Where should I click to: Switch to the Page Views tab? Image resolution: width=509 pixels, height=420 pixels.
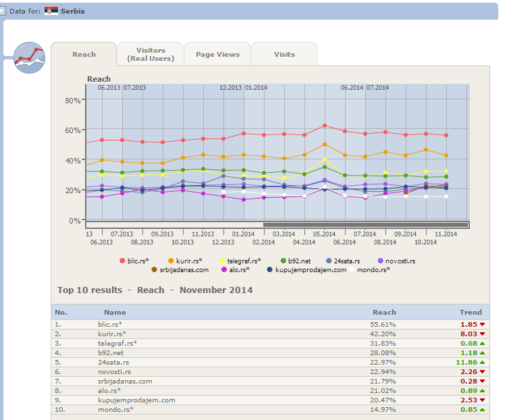[x=217, y=54]
